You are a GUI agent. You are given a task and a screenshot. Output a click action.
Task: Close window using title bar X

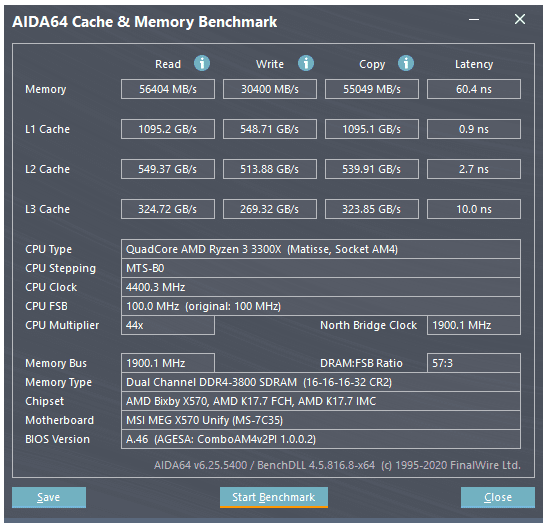click(520, 19)
